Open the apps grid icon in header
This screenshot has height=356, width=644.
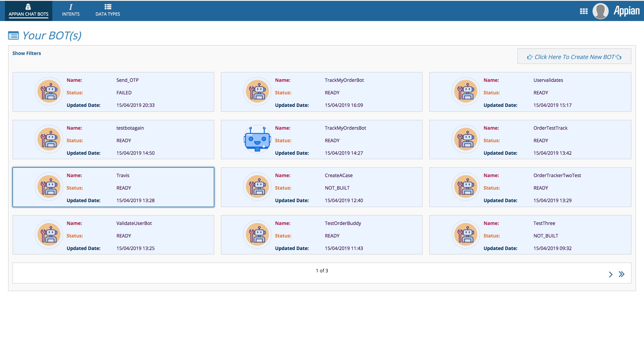[x=583, y=11]
